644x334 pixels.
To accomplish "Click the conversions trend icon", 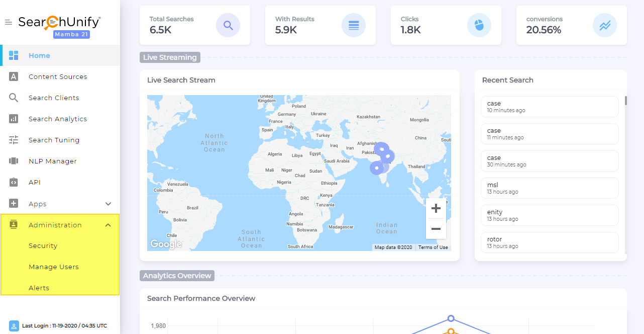I will tap(604, 25).
